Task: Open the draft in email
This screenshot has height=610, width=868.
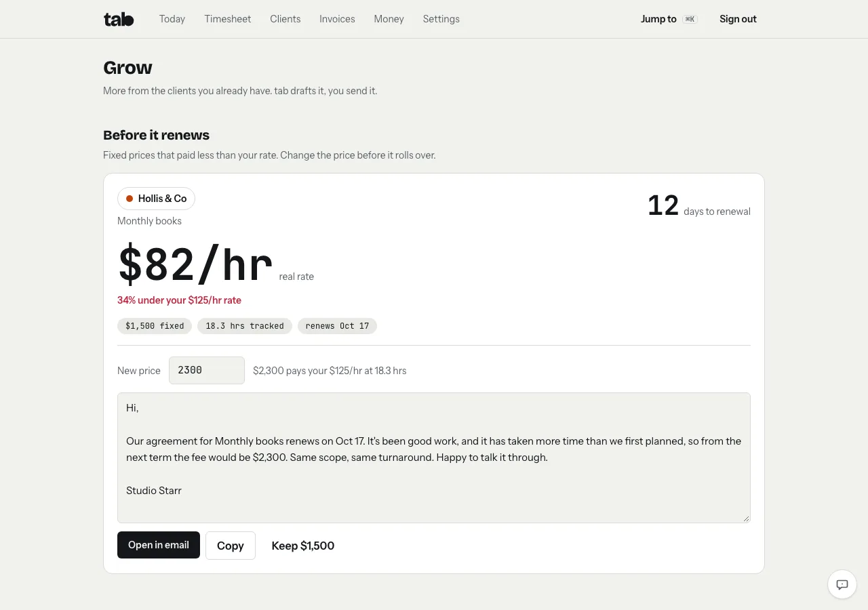Action: pyautogui.click(x=159, y=545)
